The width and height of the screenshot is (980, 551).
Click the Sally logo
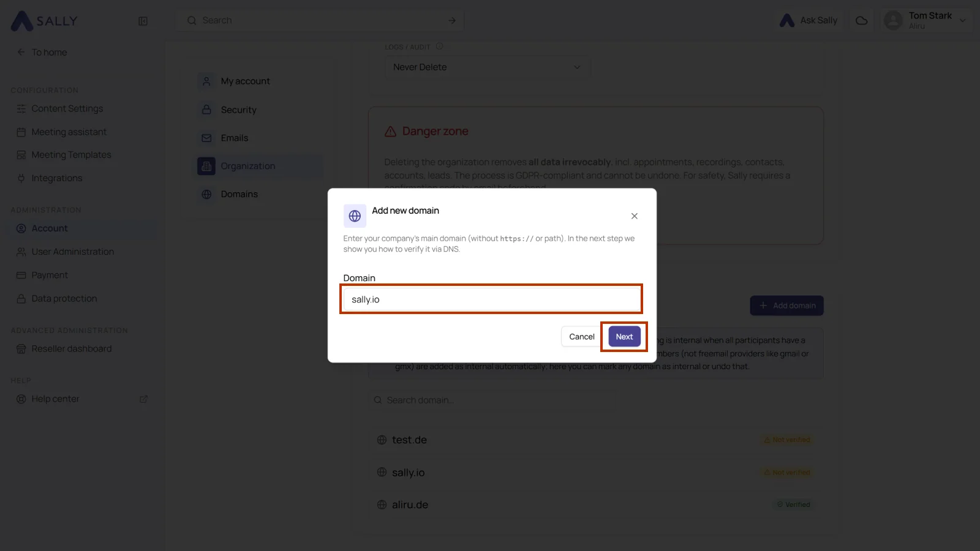point(44,21)
